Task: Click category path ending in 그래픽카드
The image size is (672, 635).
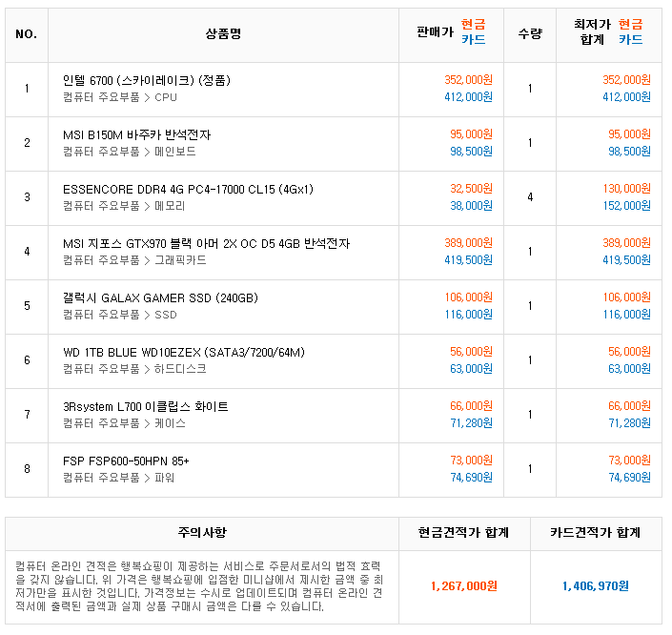Action: coord(134,260)
